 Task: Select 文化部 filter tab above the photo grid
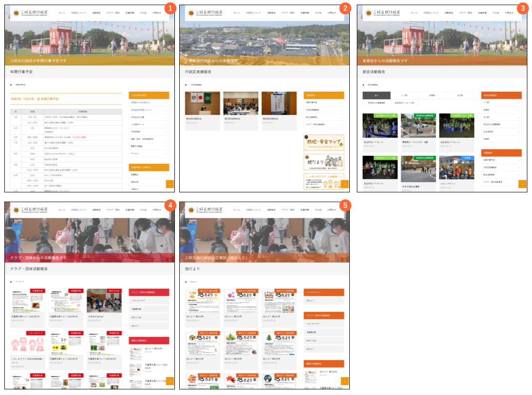[x=460, y=96]
